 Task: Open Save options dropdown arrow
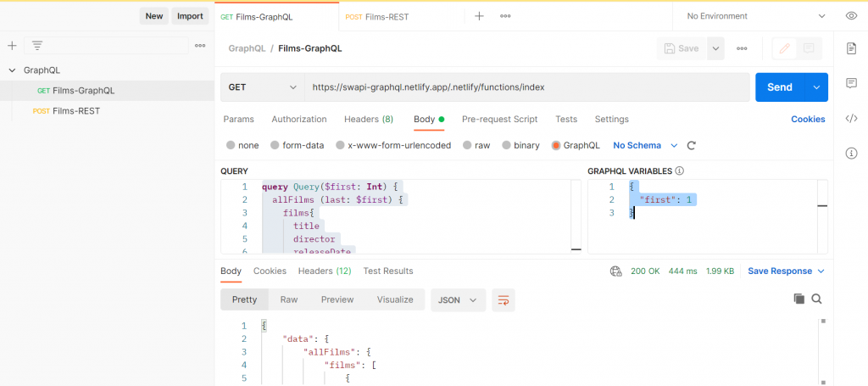coord(715,48)
